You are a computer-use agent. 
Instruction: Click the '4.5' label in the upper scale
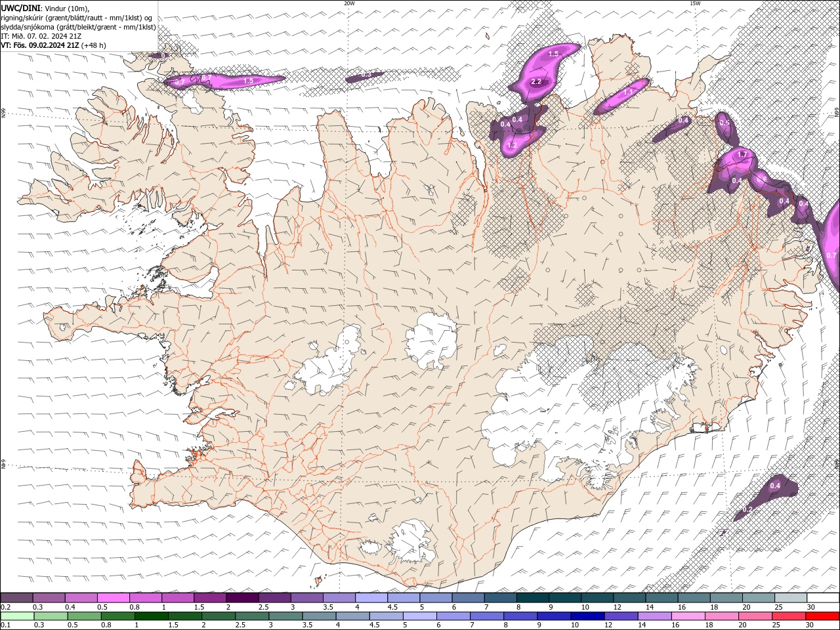click(x=392, y=607)
